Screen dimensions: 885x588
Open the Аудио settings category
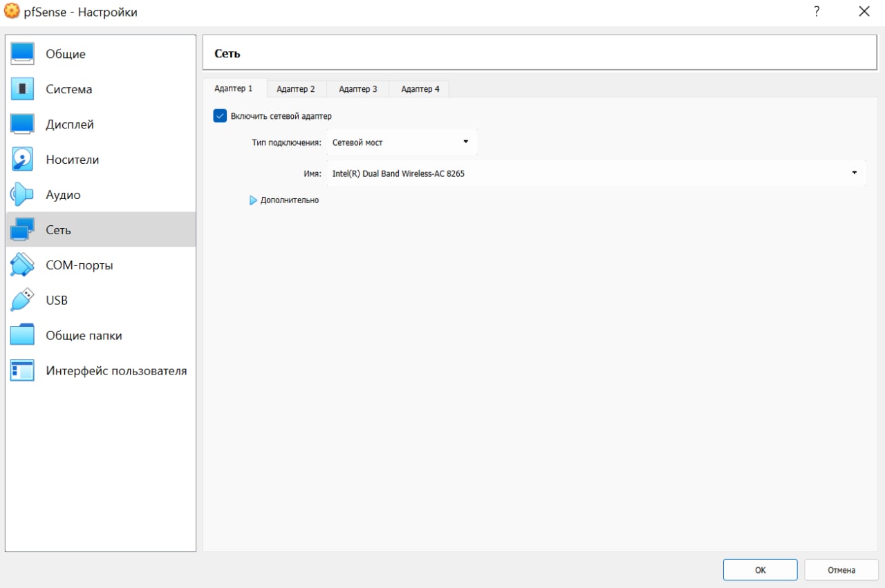(101, 195)
